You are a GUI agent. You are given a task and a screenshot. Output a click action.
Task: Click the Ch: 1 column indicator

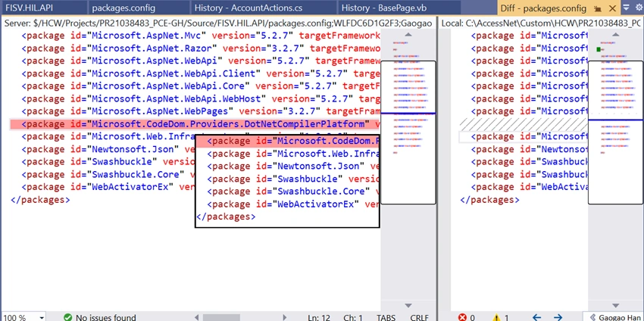(x=353, y=317)
